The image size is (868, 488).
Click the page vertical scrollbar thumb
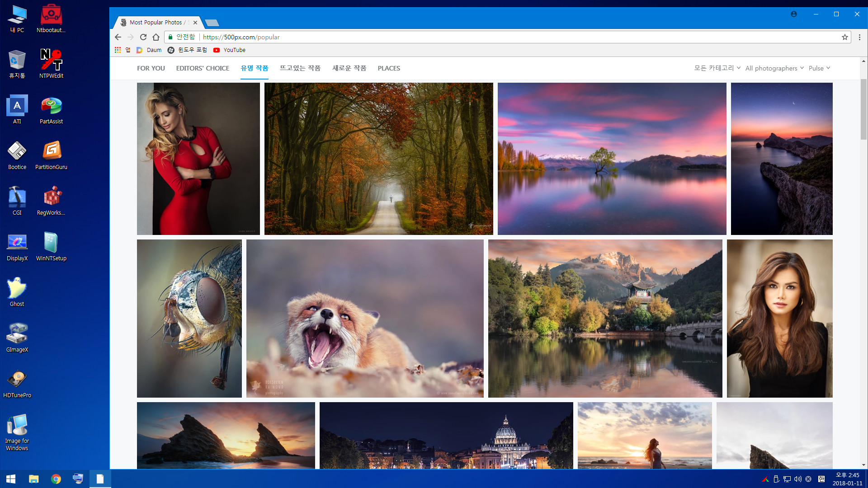tap(863, 109)
